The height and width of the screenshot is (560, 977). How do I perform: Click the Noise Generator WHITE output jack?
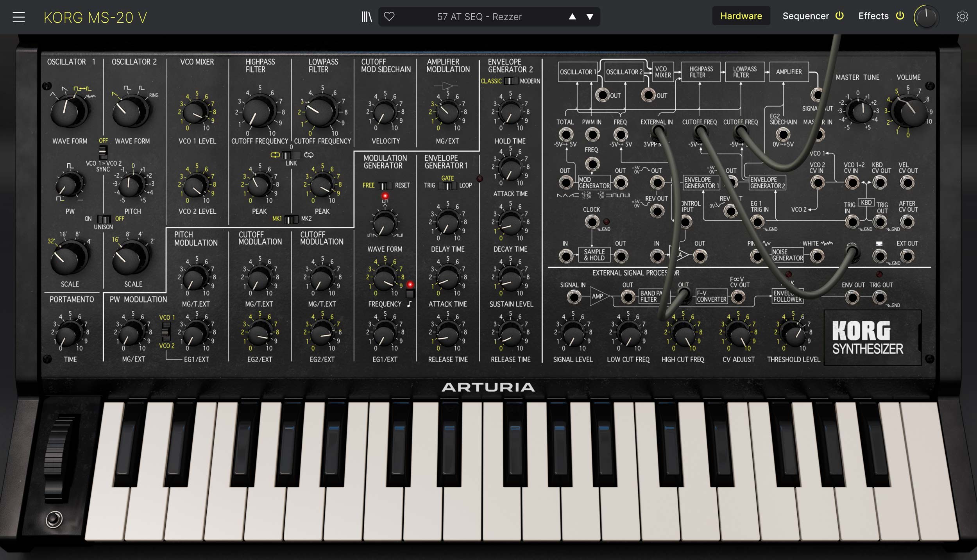(x=817, y=257)
